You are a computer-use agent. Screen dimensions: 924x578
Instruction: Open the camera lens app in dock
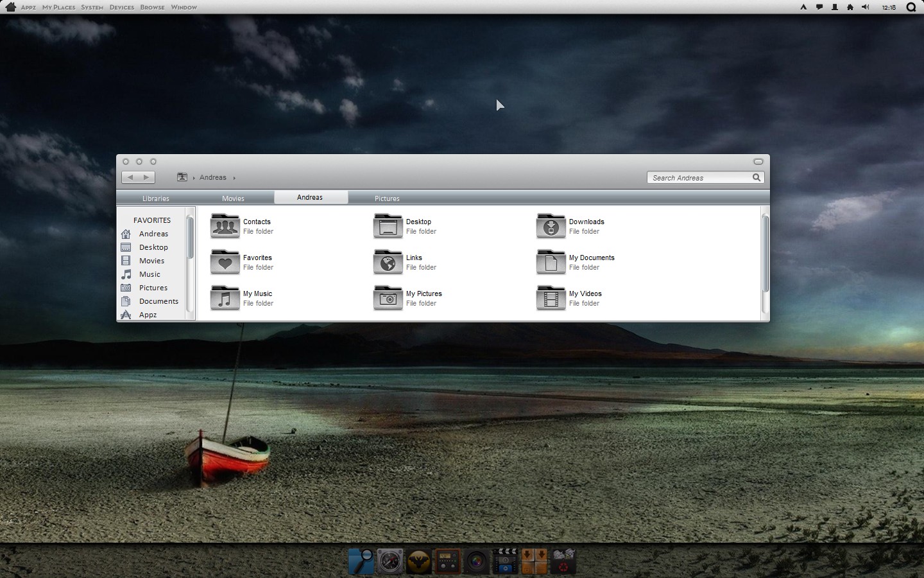(x=477, y=562)
